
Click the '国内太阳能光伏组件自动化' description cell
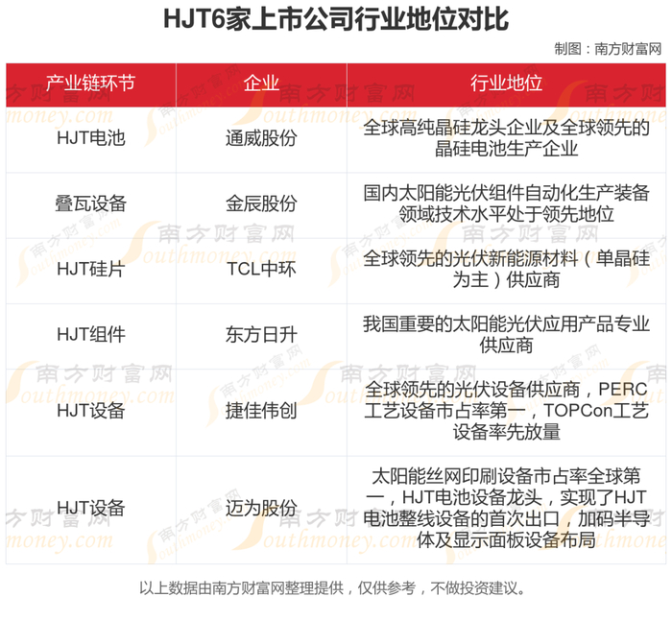pyautogui.click(x=506, y=204)
